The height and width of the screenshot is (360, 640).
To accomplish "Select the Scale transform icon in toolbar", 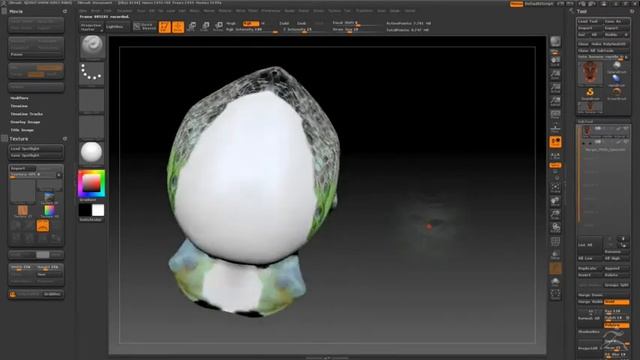I will (x=205, y=27).
